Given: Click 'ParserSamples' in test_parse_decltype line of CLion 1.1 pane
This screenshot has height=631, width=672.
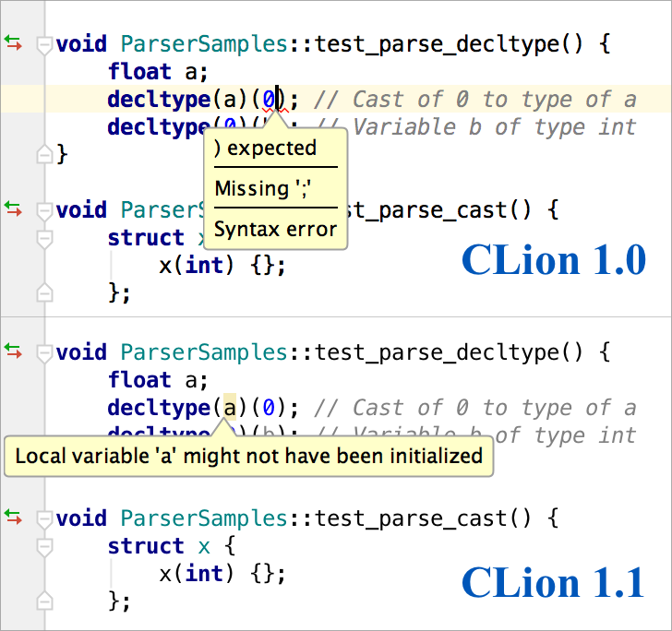Looking at the screenshot, I should coord(204,352).
